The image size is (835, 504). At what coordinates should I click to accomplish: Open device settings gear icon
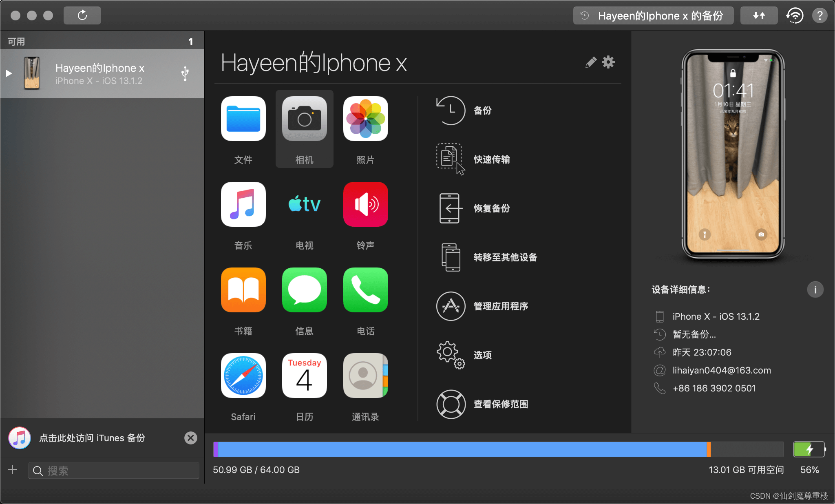[x=608, y=62]
